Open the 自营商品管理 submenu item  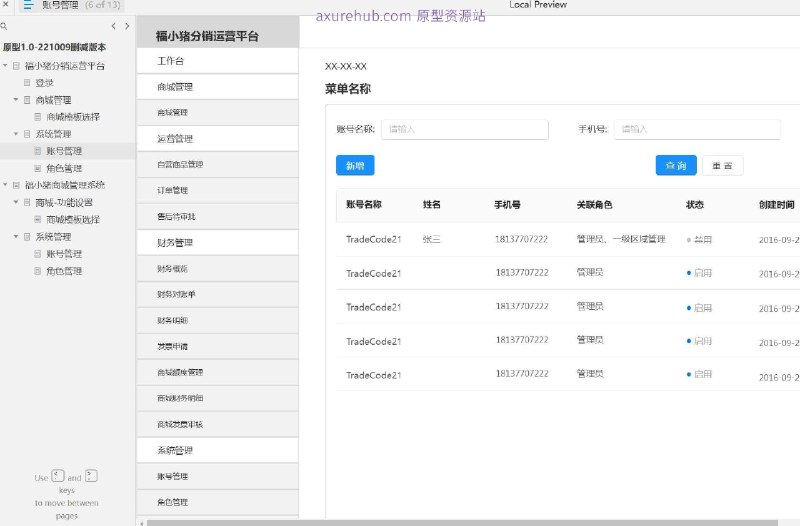(x=217, y=164)
